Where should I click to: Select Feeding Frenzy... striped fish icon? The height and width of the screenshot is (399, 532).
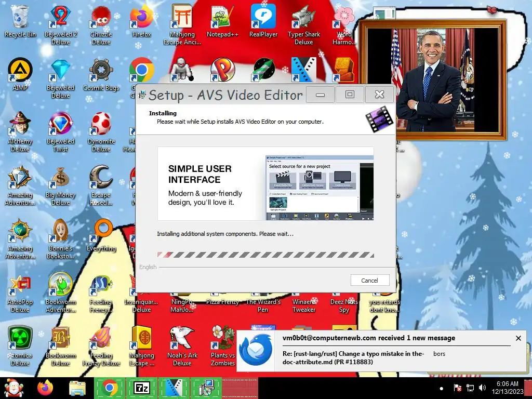pos(101,292)
